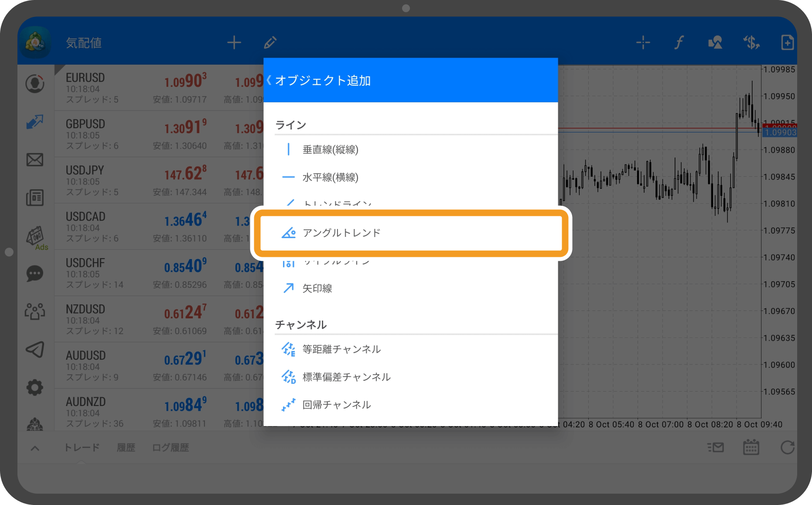The width and height of the screenshot is (812, 505).
Task: Open the community people icon in the sidebar
Action: tap(35, 311)
